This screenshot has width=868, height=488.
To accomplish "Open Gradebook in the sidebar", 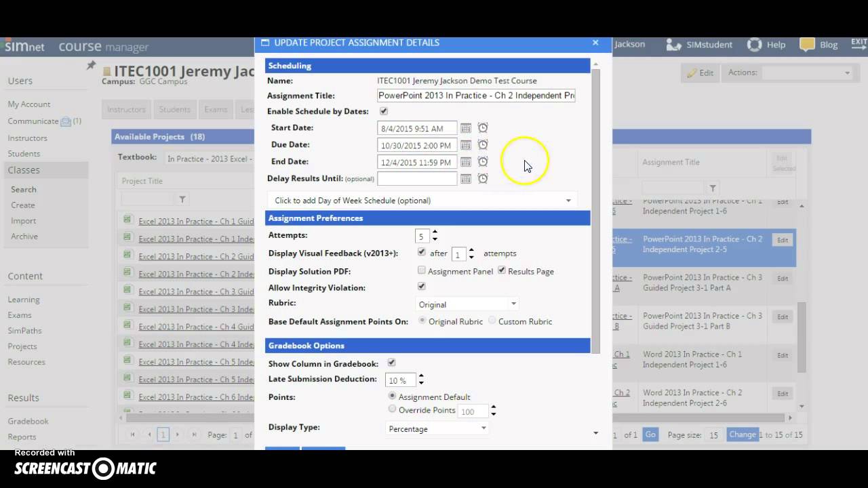I will coord(28,421).
